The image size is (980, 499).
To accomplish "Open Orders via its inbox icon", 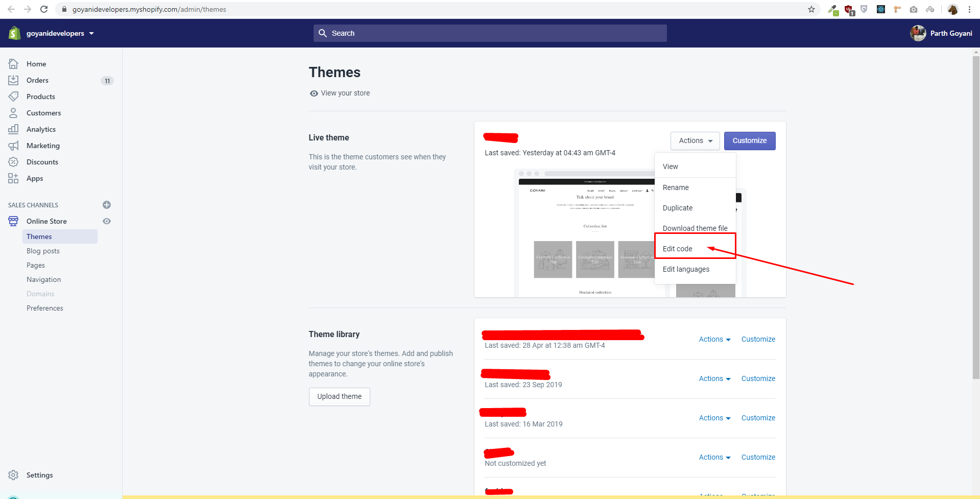I will point(14,80).
